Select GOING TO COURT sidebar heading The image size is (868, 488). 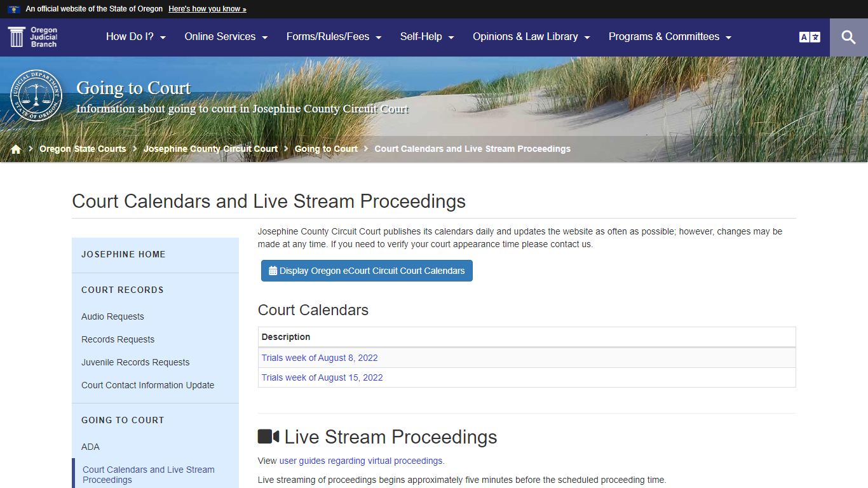tap(123, 420)
